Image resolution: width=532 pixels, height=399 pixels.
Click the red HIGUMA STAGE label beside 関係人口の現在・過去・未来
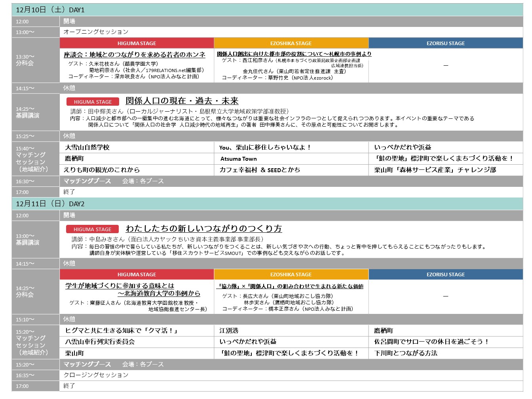pyautogui.click(x=93, y=102)
